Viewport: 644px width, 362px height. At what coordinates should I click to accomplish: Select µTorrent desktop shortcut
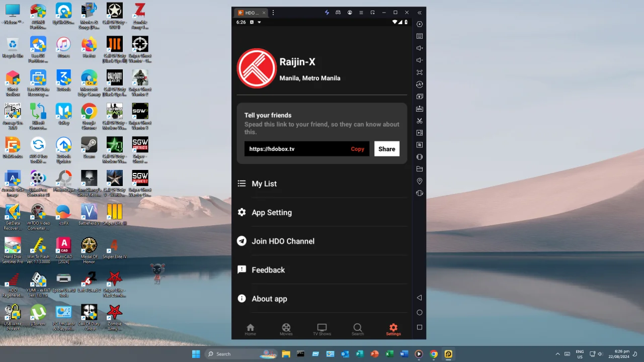[38, 315]
